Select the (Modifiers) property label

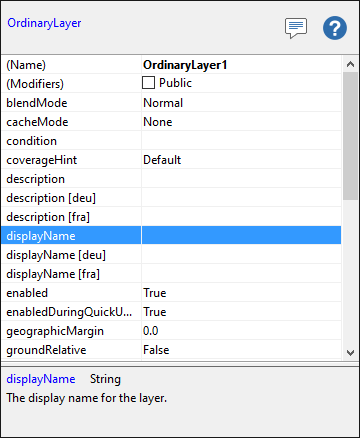(35, 84)
